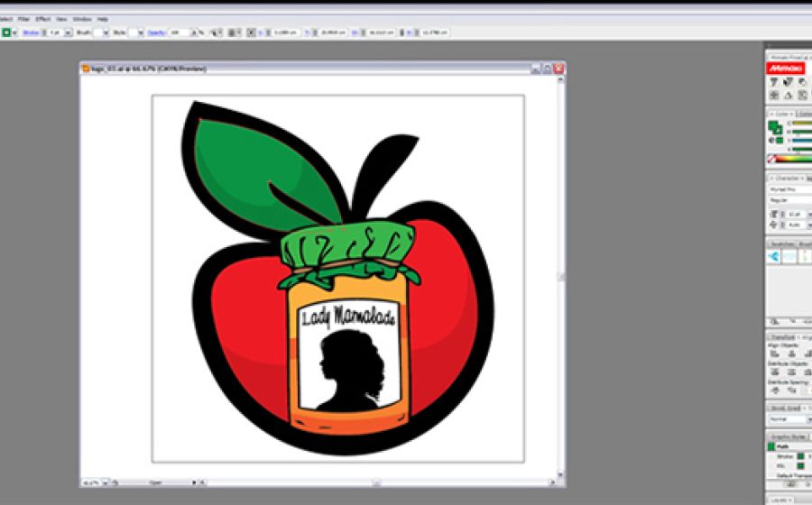Switch to the Character panel tab
The width and height of the screenshot is (812, 505).
(x=787, y=178)
